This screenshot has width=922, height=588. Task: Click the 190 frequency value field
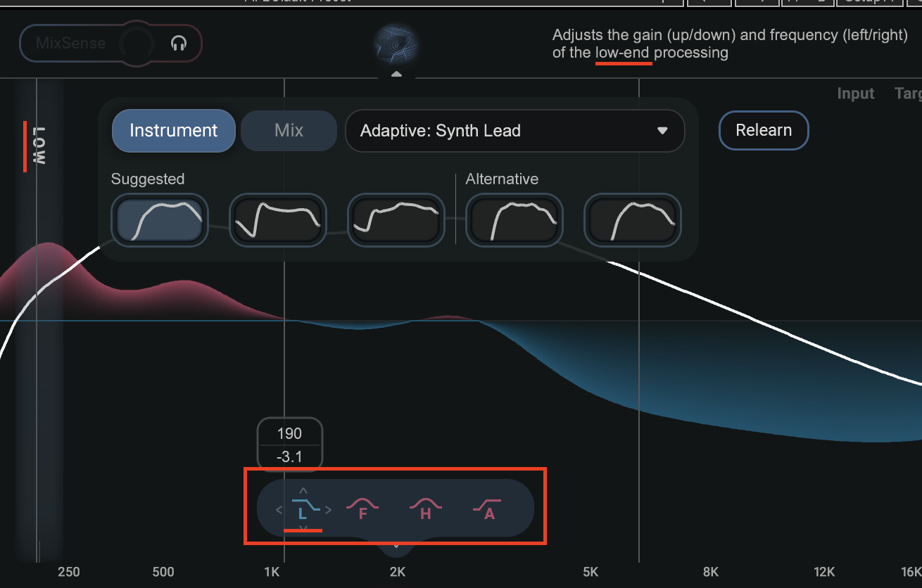pyautogui.click(x=289, y=434)
